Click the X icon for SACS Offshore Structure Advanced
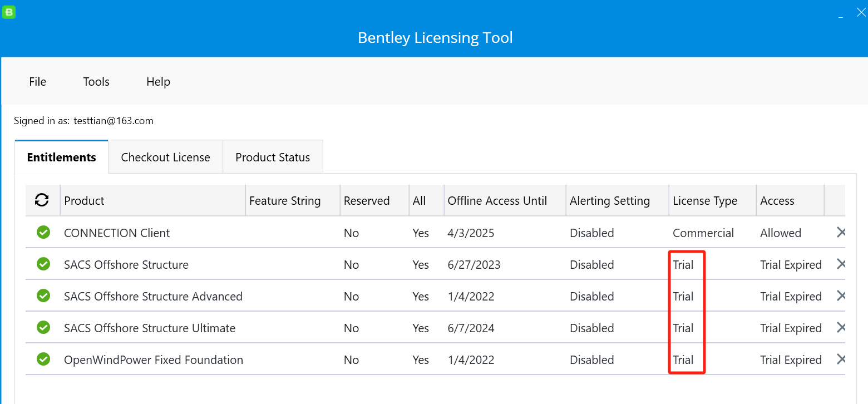Screen dimensions: 868x404 pyautogui.click(x=841, y=295)
